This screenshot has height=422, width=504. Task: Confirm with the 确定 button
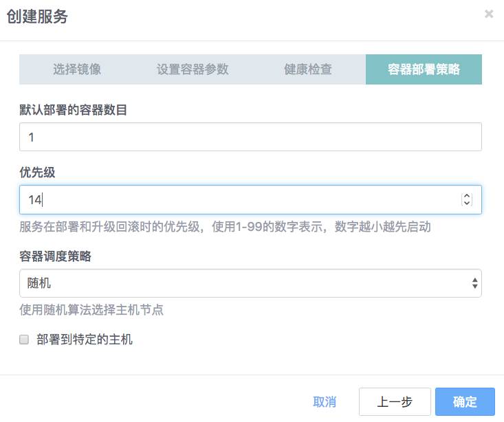(x=465, y=402)
